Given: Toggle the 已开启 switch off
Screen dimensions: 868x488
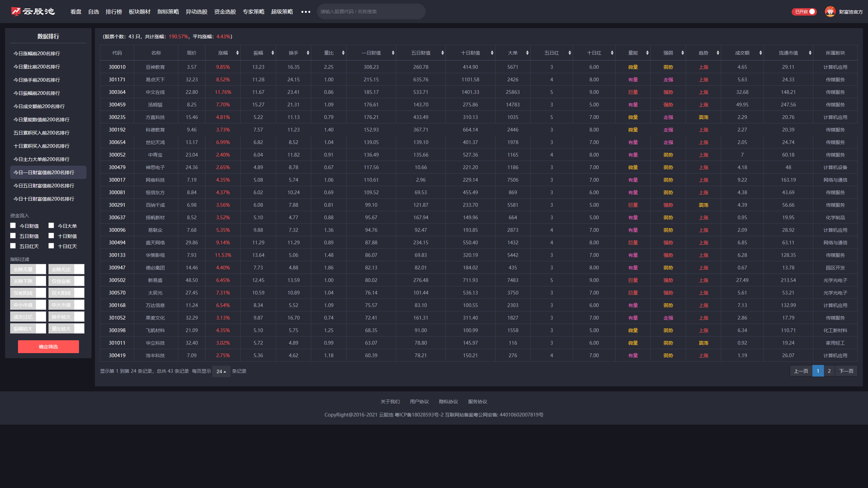Looking at the screenshot, I should point(804,12).
